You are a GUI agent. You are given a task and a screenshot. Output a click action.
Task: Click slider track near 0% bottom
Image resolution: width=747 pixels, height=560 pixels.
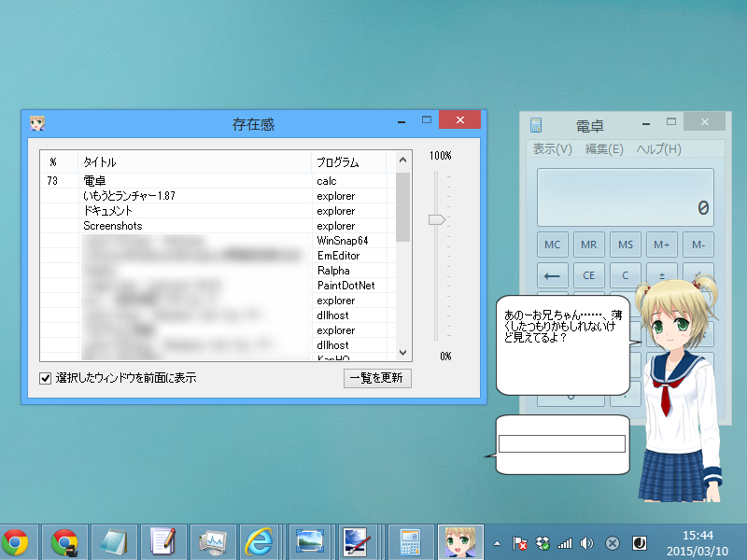(436, 334)
